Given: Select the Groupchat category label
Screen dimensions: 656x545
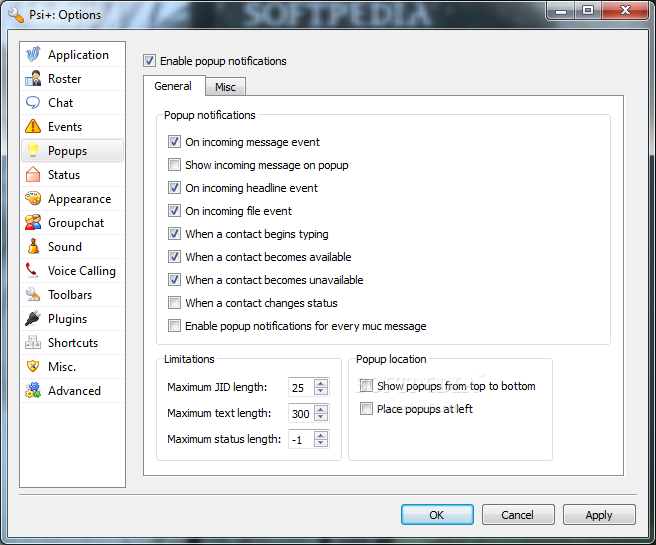Looking at the screenshot, I should point(76,223).
